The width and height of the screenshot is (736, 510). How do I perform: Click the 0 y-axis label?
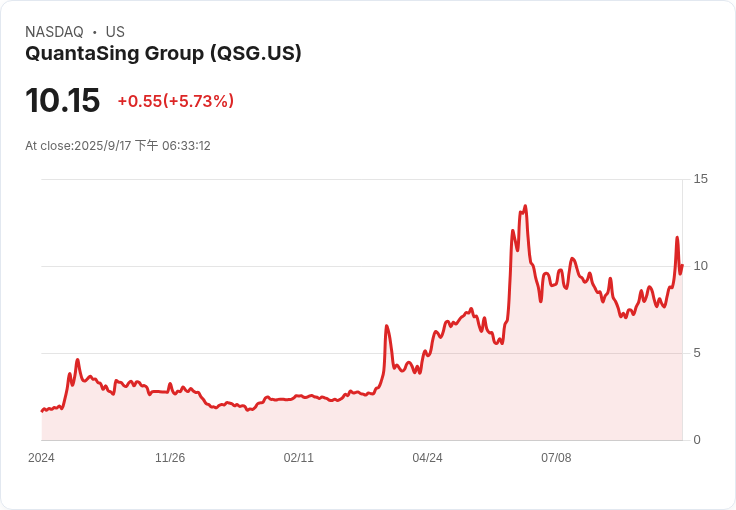(x=698, y=440)
